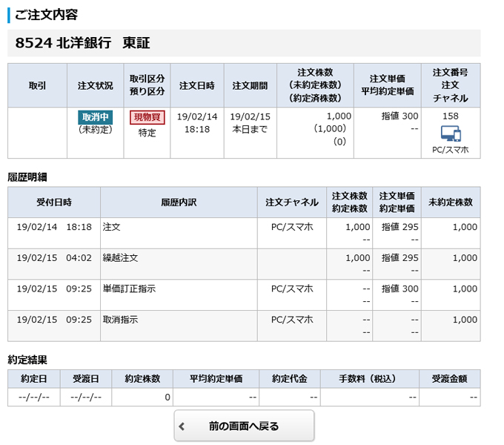Click the 取消指示 history row entry
Image resolution: width=504 pixels, height=445 pixels.
(120, 320)
